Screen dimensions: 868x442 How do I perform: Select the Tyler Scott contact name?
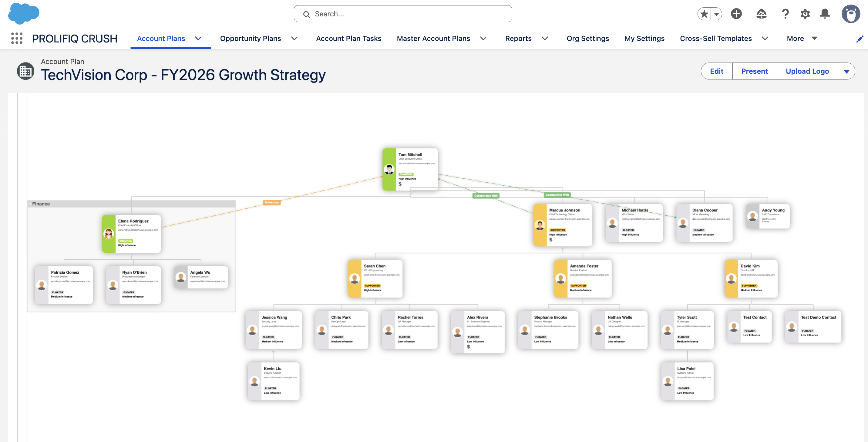(x=687, y=317)
